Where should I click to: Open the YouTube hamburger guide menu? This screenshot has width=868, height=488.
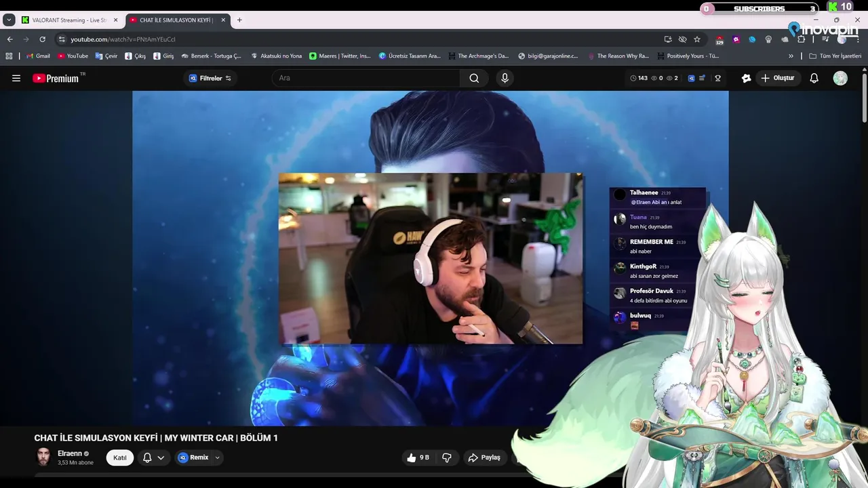coord(16,78)
